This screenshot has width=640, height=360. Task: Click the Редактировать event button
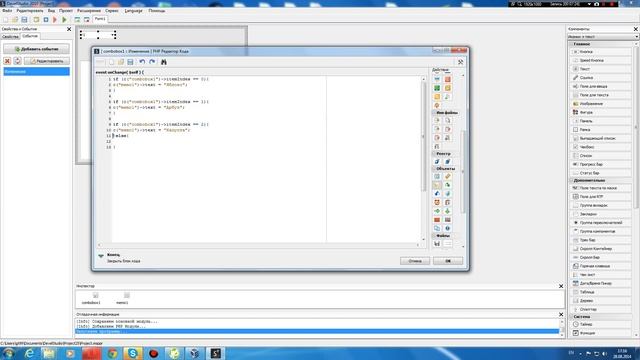[47, 61]
